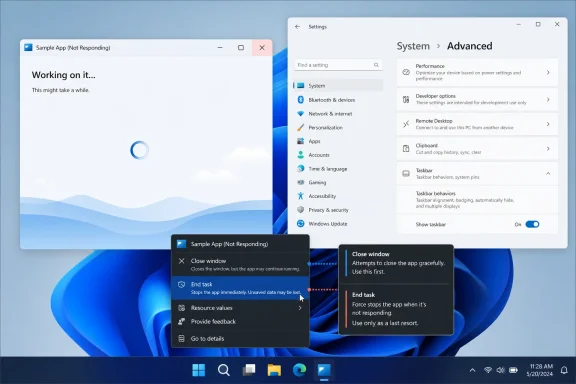Maximize the Sample App window

pos(241,48)
